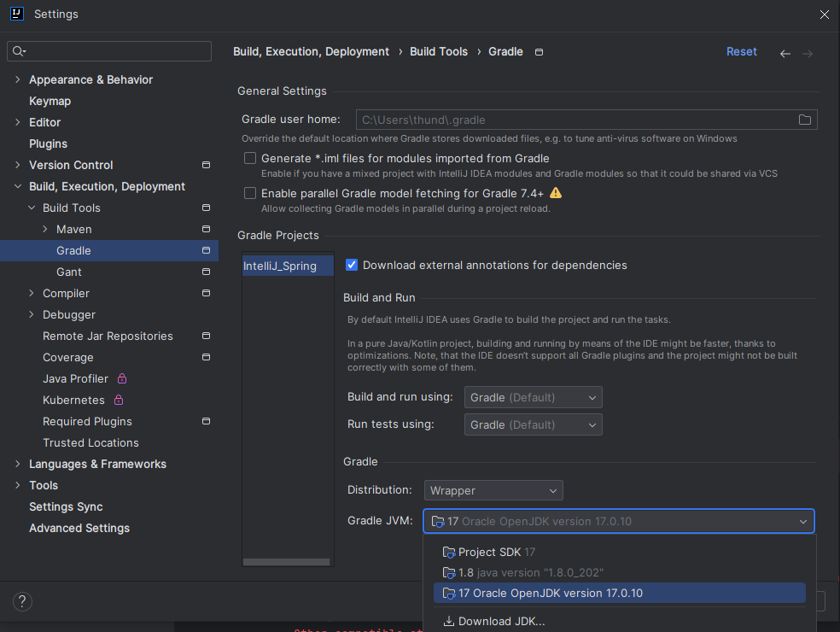Open Trusted Locations settings
840x632 pixels.
[90, 442]
